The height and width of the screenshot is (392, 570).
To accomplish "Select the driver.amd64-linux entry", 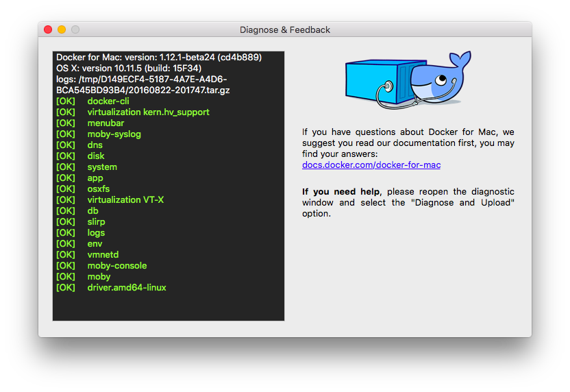I will tap(127, 288).
